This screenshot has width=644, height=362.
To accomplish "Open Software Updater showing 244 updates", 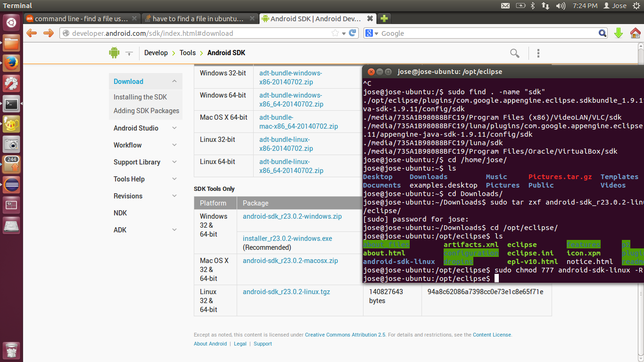I will [x=11, y=165].
